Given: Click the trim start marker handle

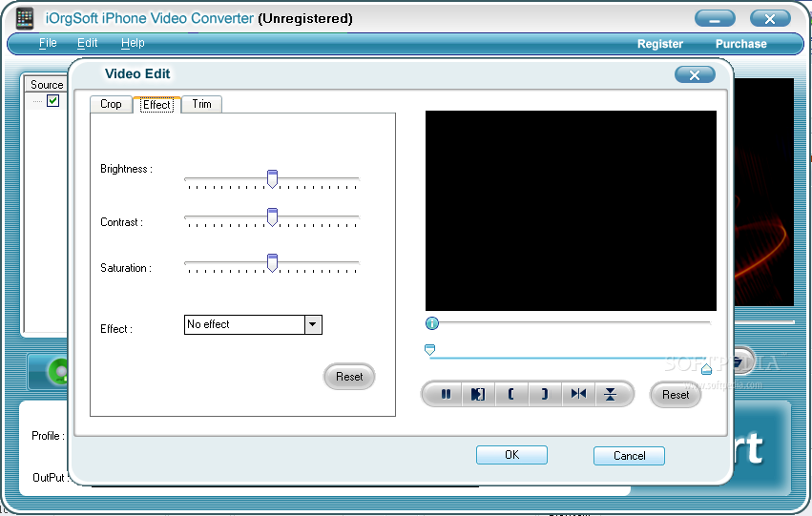Looking at the screenshot, I should [429, 350].
